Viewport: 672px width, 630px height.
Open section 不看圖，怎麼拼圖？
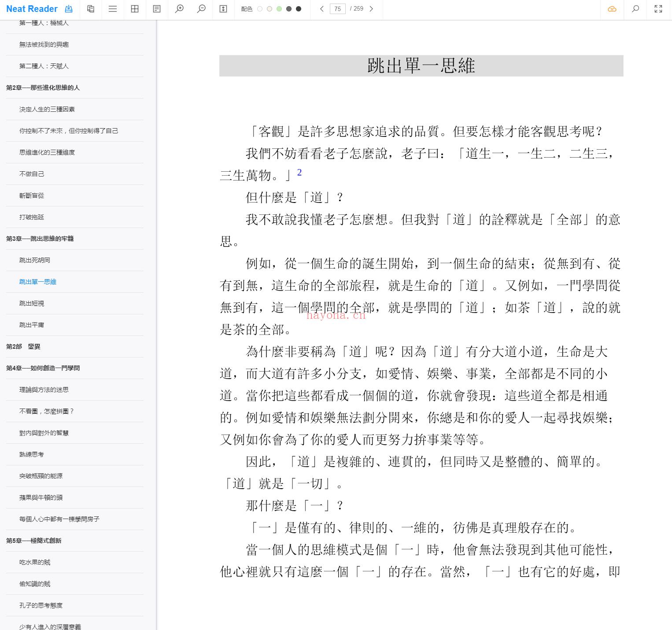[x=47, y=411]
